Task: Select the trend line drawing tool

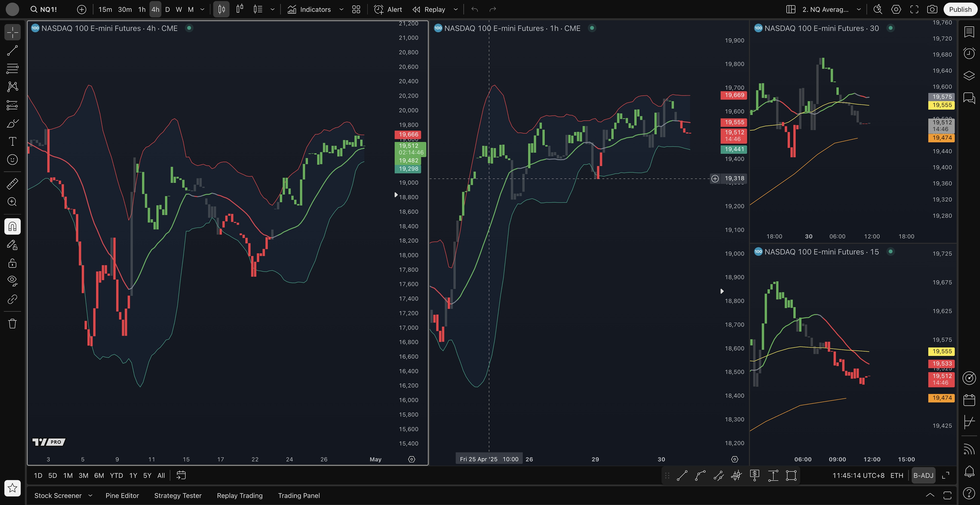Action: point(12,51)
